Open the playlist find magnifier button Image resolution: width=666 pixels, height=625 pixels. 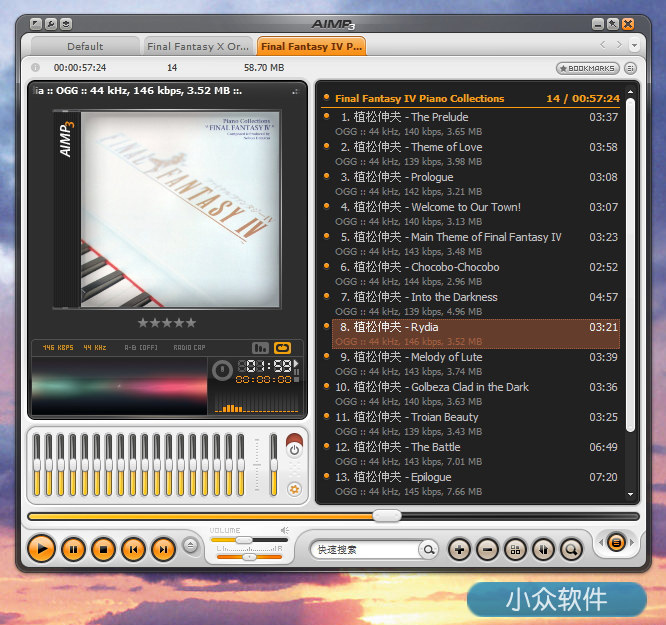point(571,549)
